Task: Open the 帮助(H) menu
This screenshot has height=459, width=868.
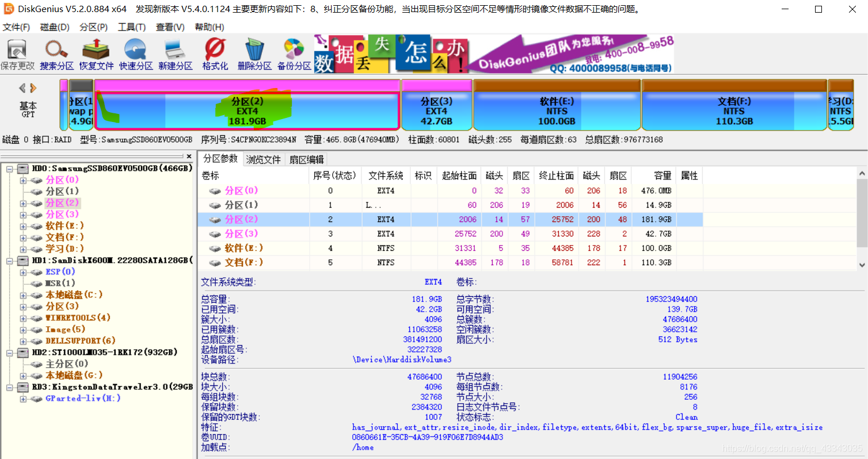Action: pyautogui.click(x=210, y=27)
